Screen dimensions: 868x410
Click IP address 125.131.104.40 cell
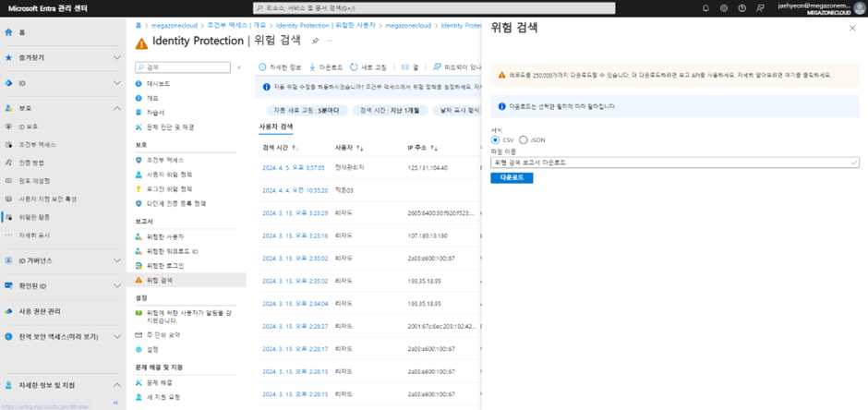pos(428,168)
